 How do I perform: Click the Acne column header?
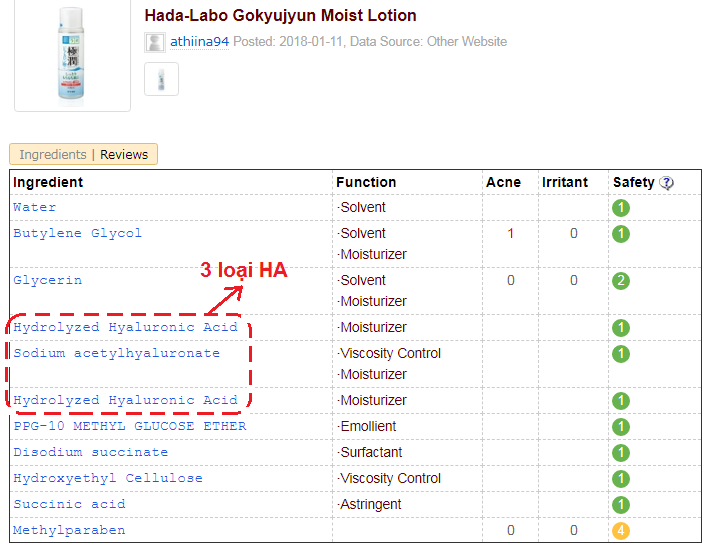(x=503, y=182)
